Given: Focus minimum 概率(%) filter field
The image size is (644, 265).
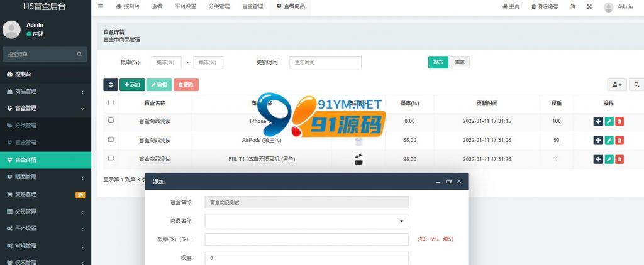Looking at the screenshot, I should click(x=166, y=62).
